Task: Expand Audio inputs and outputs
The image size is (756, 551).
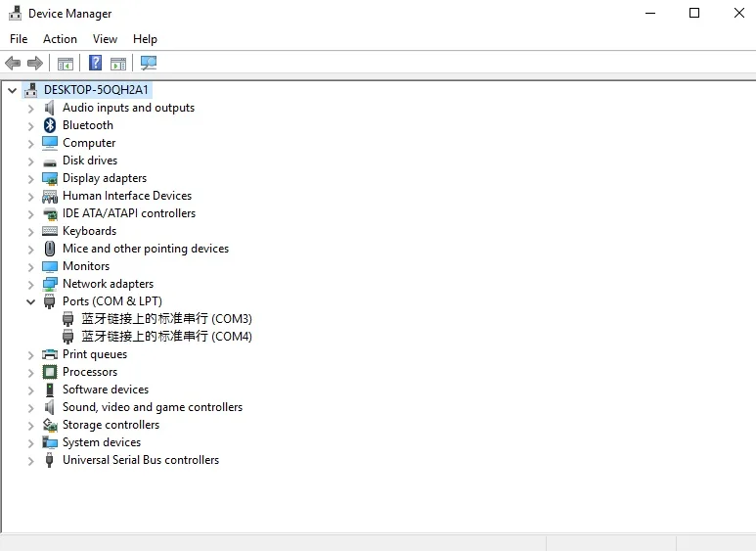Action: tap(31, 109)
